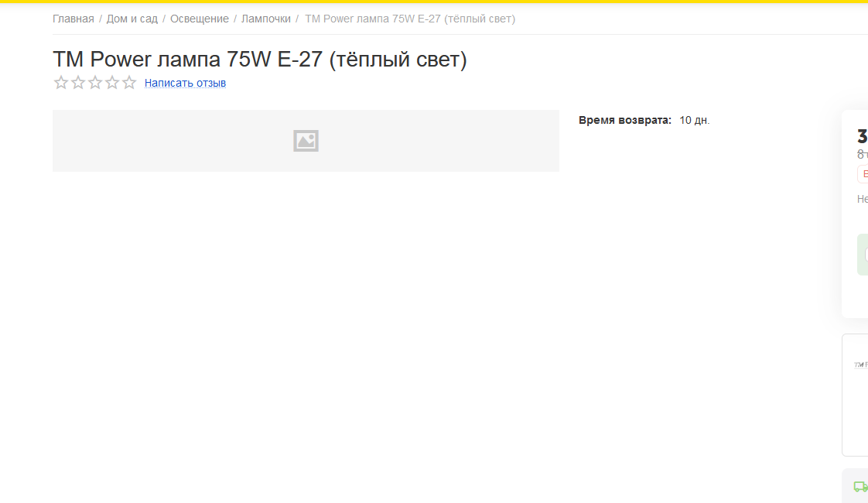
Task: Click the current product breadcrumb text
Action: [x=410, y=19]
